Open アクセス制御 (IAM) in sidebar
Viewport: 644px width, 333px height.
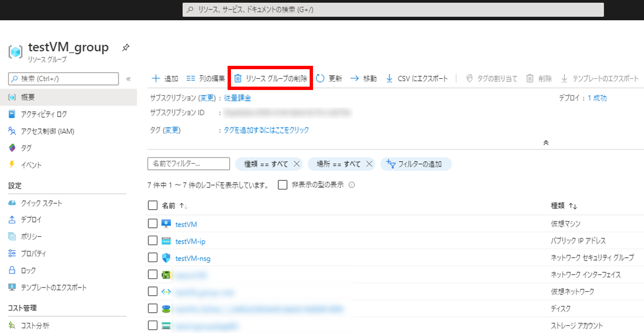47,131
